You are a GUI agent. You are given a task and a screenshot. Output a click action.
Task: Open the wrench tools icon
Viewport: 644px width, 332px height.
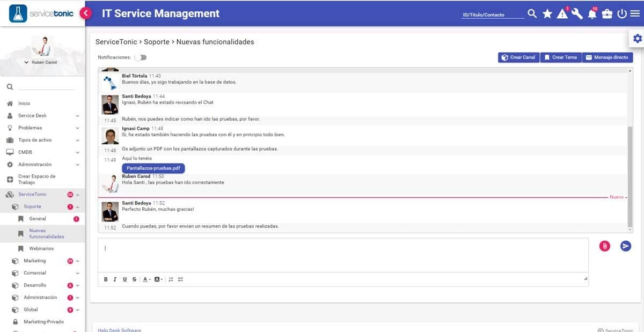point(577,14)
